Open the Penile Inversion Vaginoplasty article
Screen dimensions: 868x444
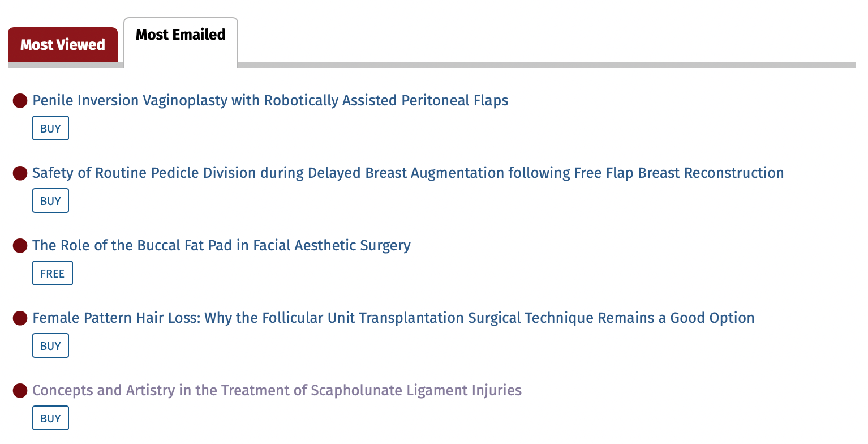pos(270,101)
